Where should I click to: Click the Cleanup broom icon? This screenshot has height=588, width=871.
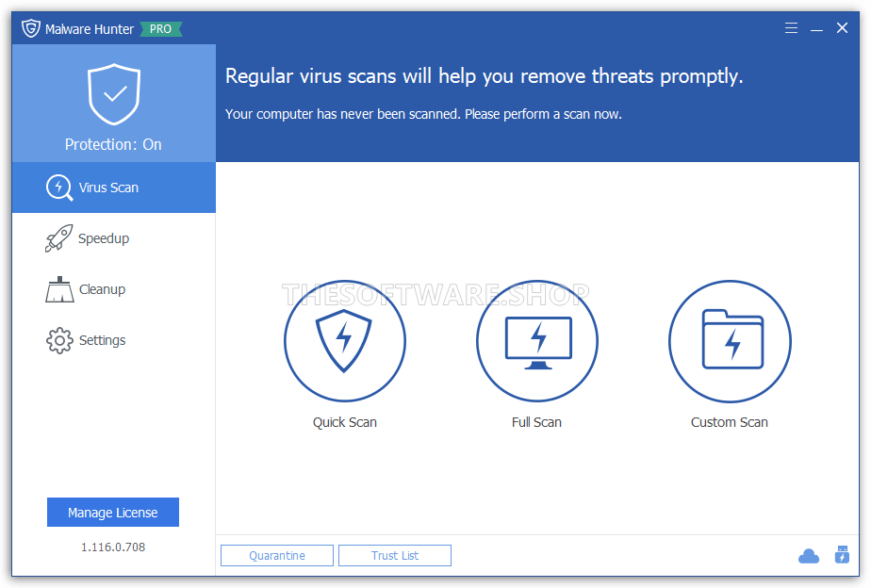(59, 289)
